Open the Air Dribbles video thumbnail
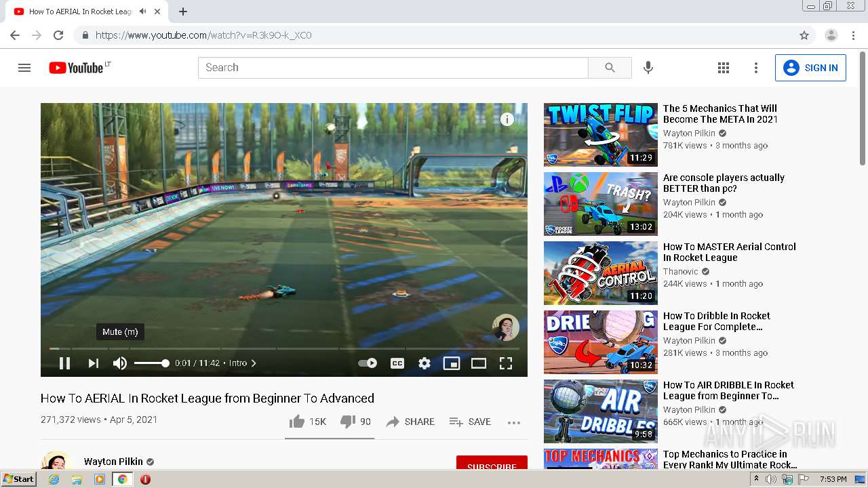This screenshot has width=868, height=488. pyautogui.click(x=601, y=411)
